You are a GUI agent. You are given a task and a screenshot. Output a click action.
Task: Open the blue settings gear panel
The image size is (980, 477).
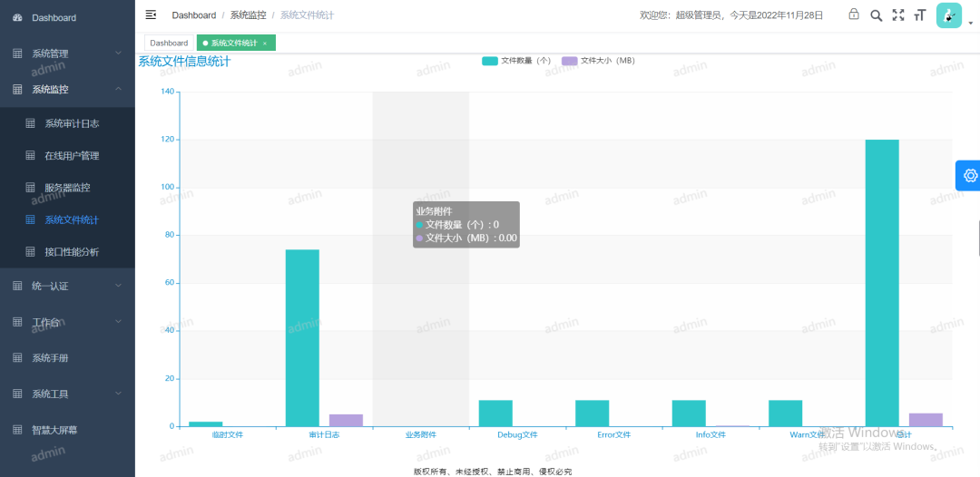[969, 175]
